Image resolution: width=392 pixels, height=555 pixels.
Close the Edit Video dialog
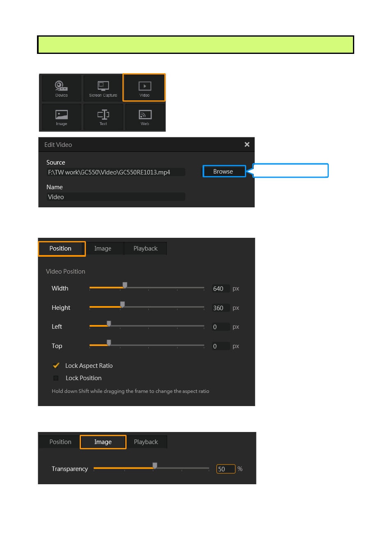coord(247,144)
